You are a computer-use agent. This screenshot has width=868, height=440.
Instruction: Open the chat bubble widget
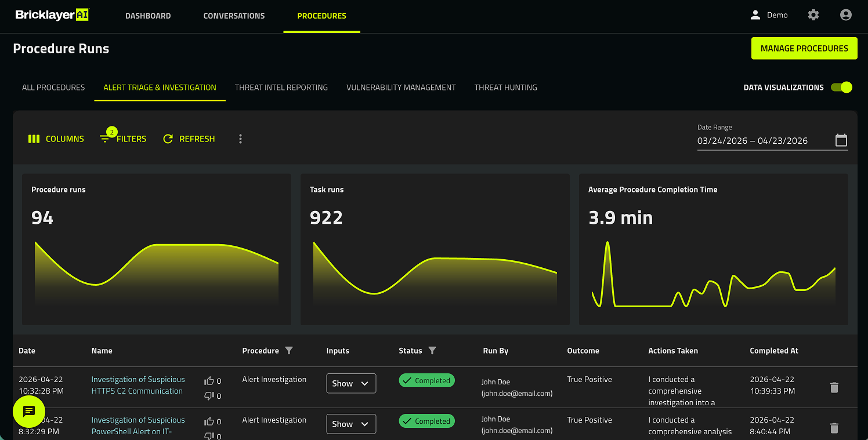tap(29, 412)
